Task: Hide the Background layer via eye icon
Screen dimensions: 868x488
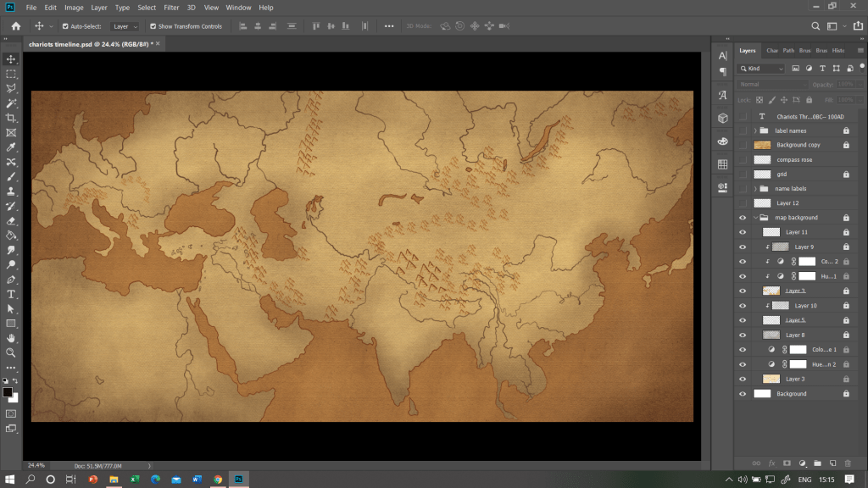Action: 743,394
